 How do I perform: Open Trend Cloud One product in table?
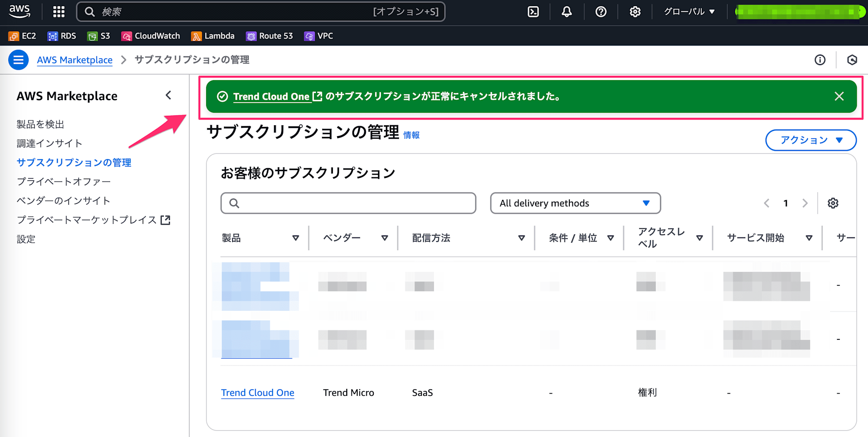(257, 392)
